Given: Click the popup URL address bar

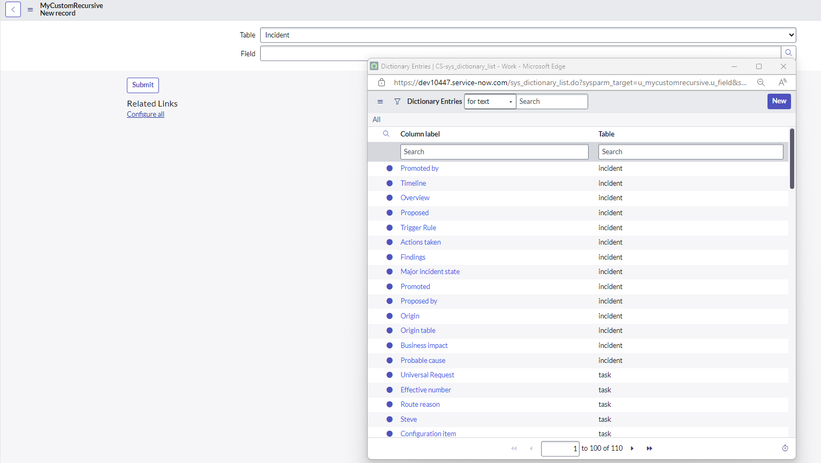Looking at the screenshot, I should (x=570, y=82).
